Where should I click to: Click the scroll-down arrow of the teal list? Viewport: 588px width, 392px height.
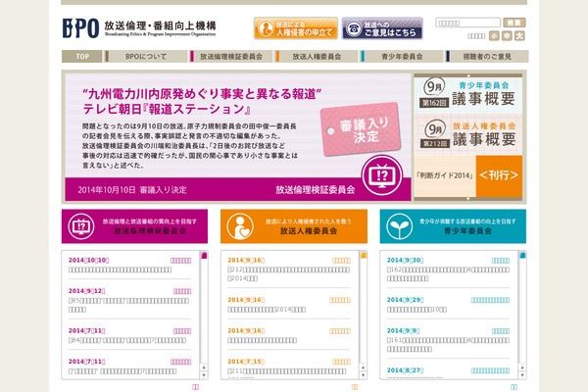tap(522, 375)
